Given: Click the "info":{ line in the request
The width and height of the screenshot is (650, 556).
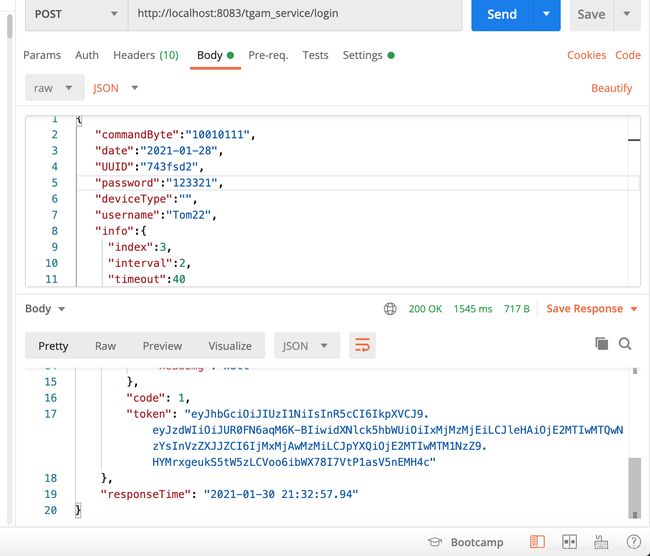Looking at the screenshot, I should pyautogui.click(x=121, y=231).
